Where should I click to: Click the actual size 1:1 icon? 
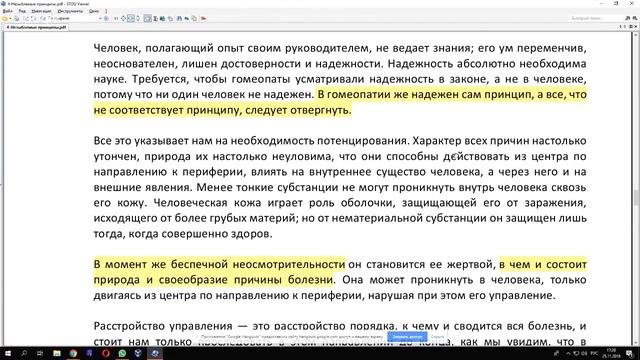(116, 18)
